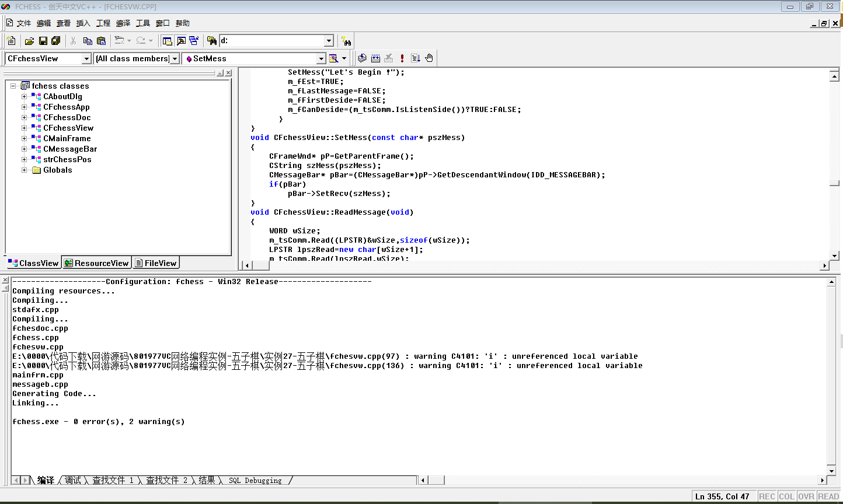The width and height of the screenshot is (843, 504).
Task: Click the WizardBar actions wand icon
Action: (x=334, y=58)
